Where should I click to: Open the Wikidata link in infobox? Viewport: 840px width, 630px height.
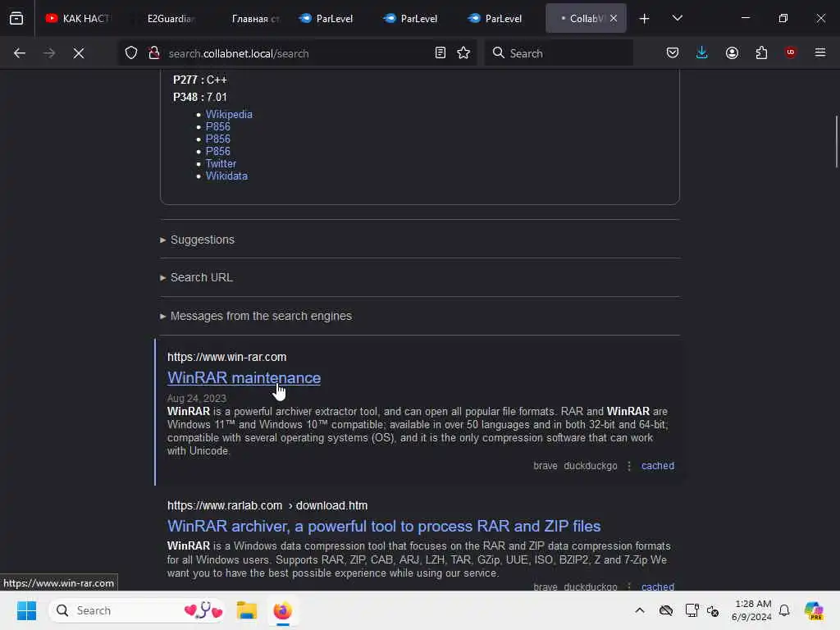pos(226,176)
